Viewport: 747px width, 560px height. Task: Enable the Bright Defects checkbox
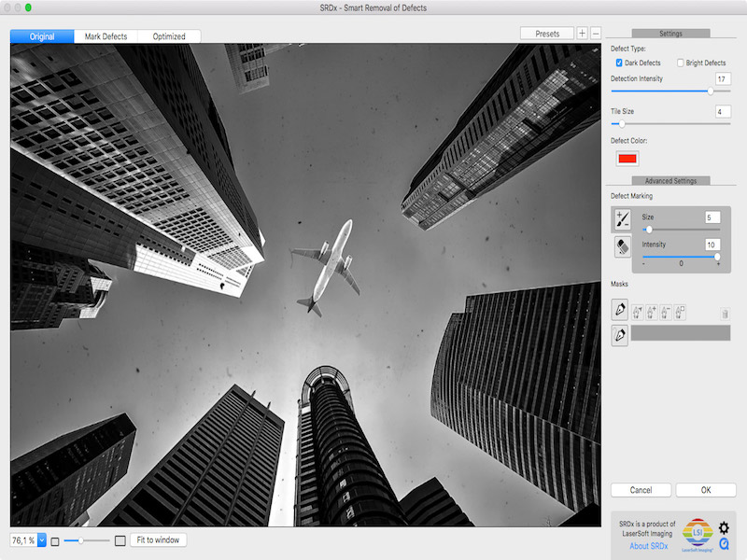[x=681, y=63]
